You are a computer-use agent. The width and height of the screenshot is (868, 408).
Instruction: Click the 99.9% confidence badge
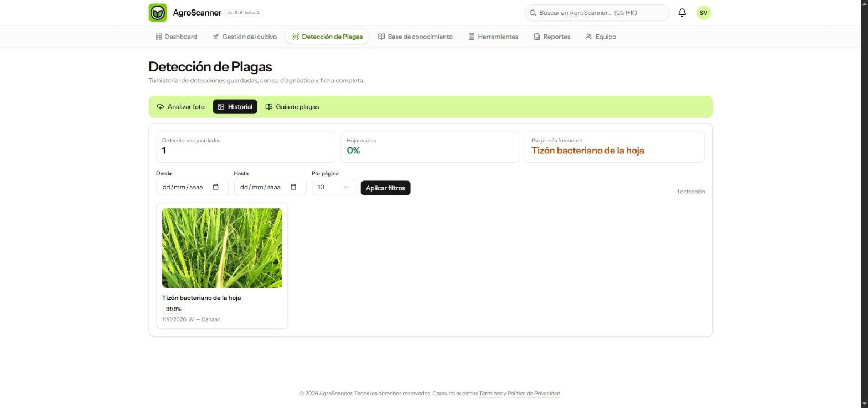(174, 309)
